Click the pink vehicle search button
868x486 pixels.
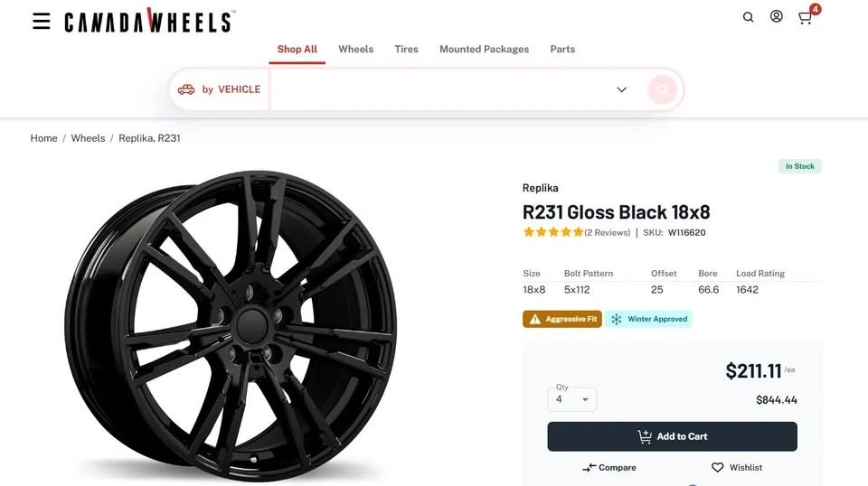(x=662, y=89)
